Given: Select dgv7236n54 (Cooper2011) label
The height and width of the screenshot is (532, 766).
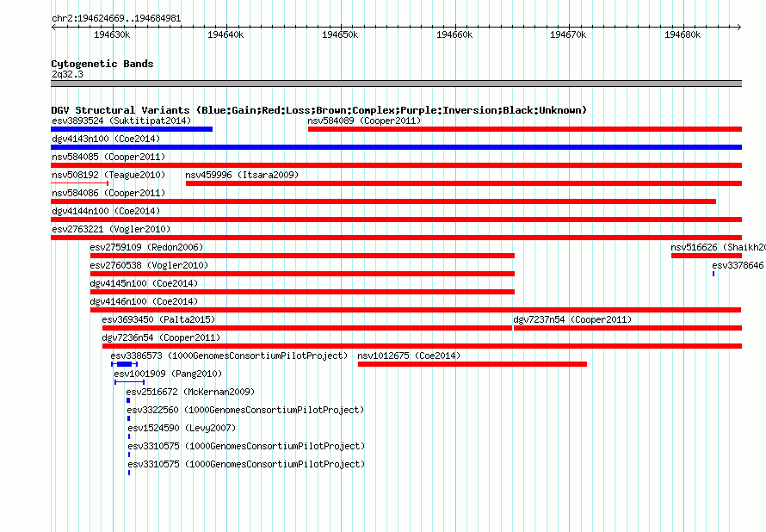Looking at the screenshot, I should [161, 337].
